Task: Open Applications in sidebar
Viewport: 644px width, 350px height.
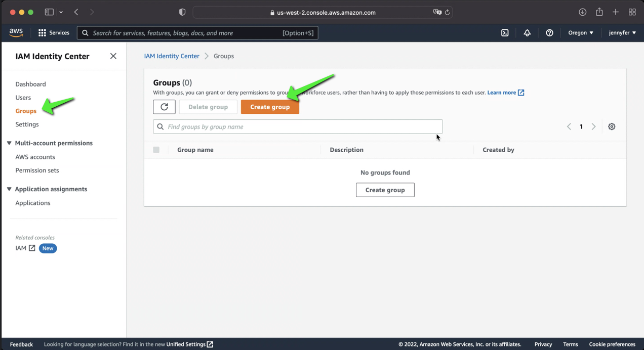Action: [x=33, y=203]
